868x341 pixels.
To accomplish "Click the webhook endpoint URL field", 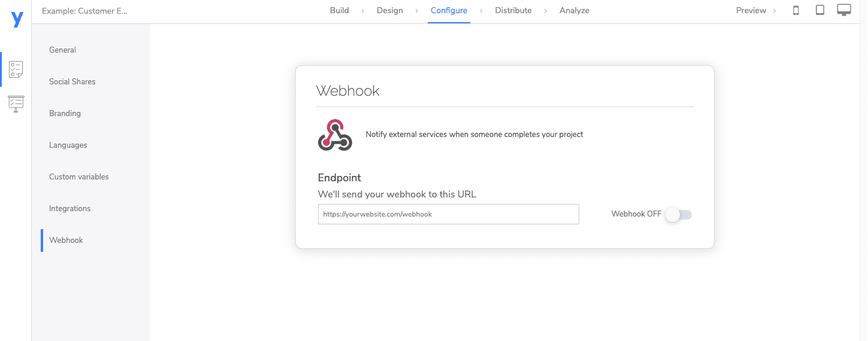I will pos(448,214).
